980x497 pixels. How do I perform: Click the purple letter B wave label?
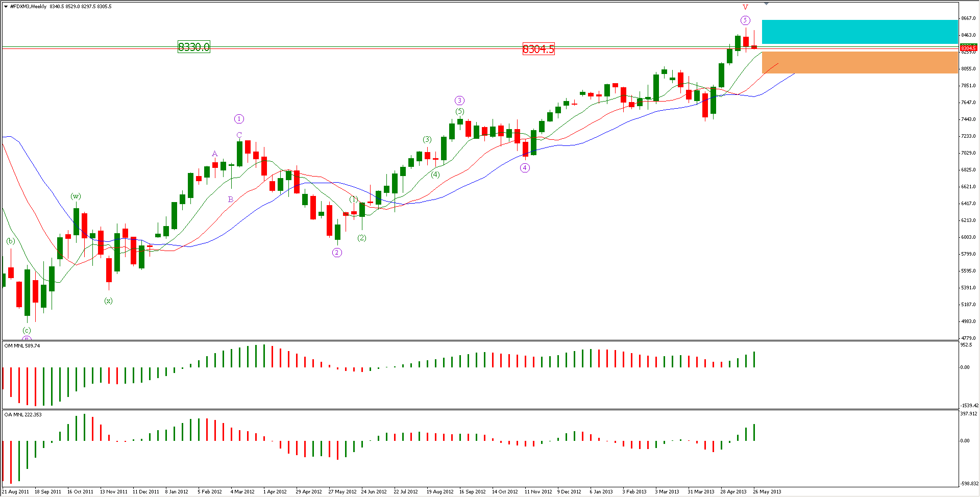click(231, 200)
